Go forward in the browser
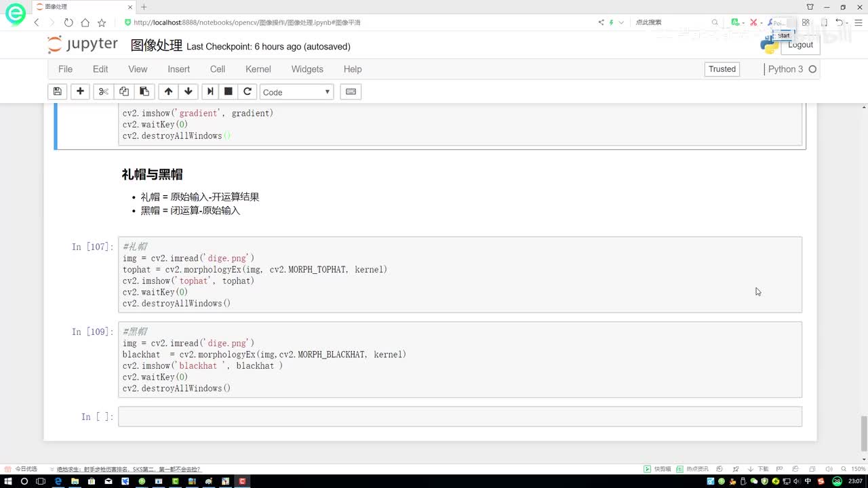The height and width of the screenshot is (488, 868). pyautogui.click(x=52, y=22)
